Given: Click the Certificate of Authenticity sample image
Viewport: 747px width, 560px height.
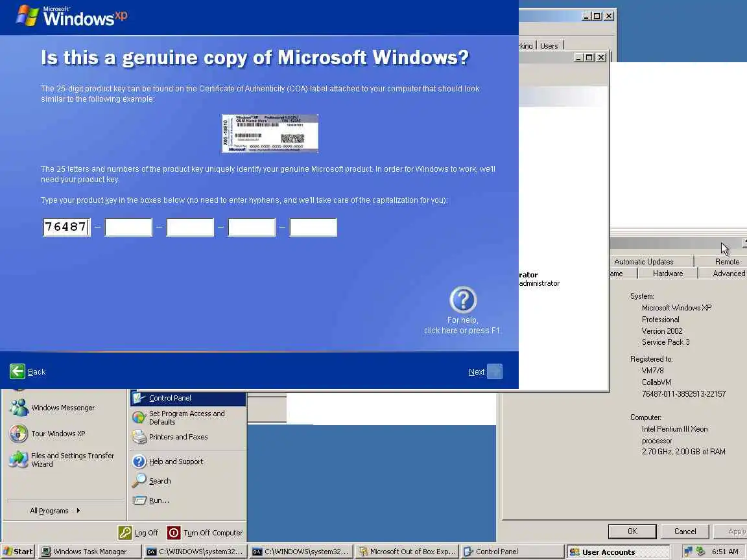Looking at the screenshot, I should (x=270, y=134).
